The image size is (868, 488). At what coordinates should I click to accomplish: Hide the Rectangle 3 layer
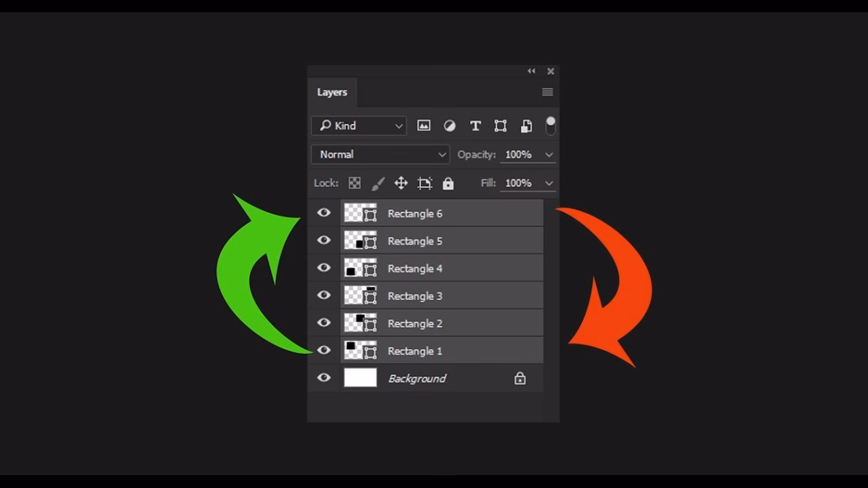point(323,296)
